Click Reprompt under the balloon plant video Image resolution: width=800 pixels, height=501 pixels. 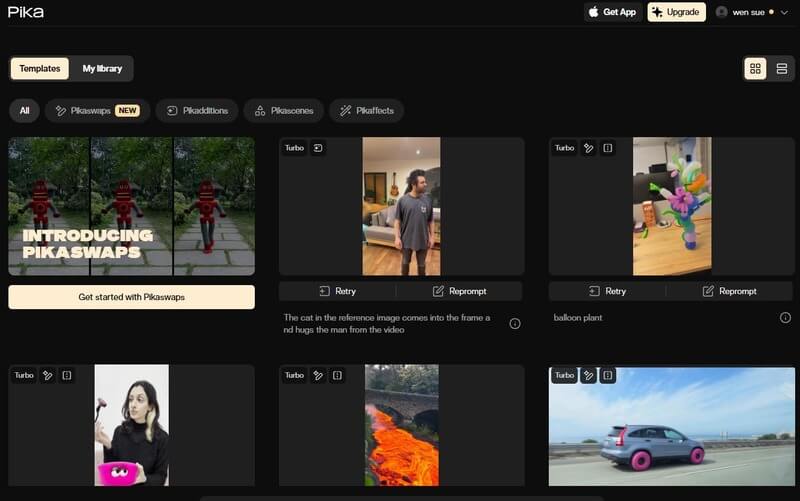click(x=730, y=291)
